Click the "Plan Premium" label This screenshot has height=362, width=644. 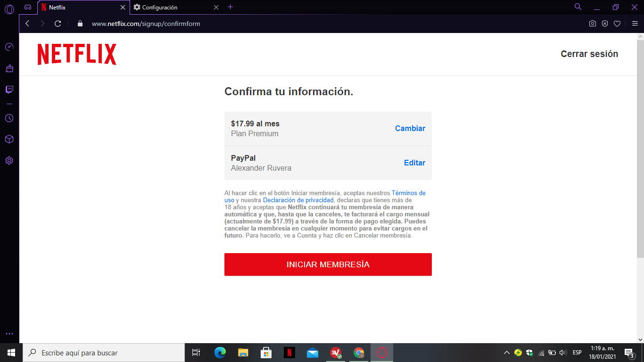click(x=255, y=134)
